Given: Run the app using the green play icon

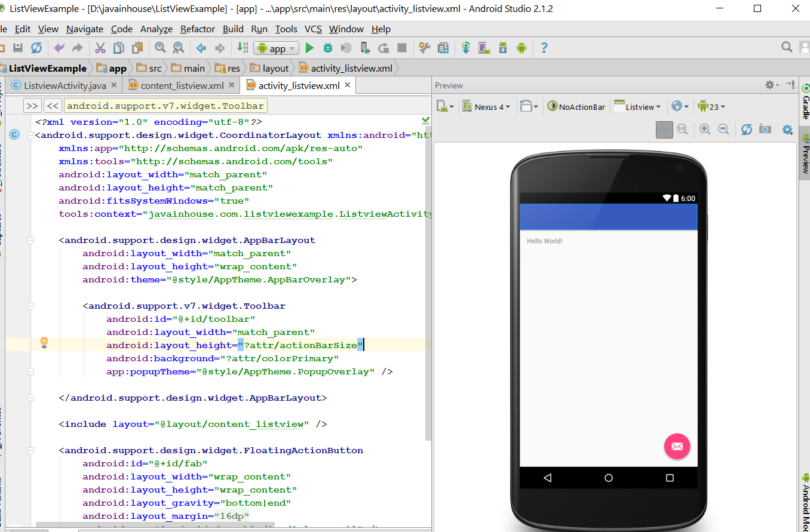Looking at the screenshot, I should 309,48.
